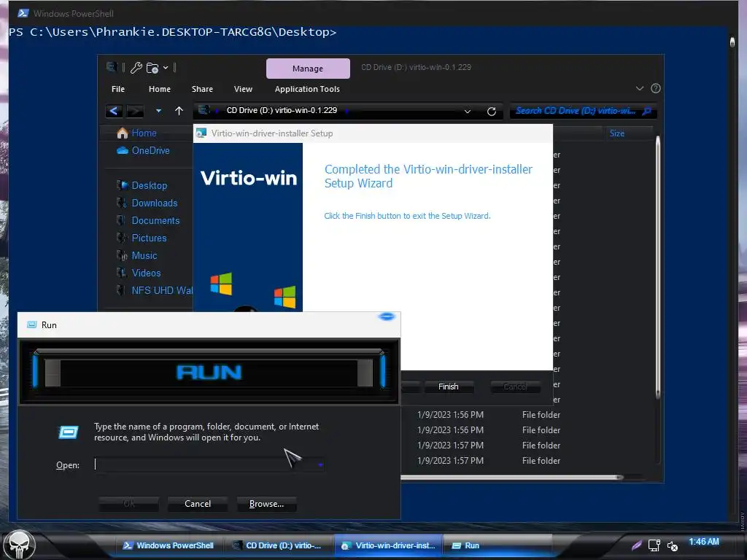
Task: Close the Run dialog with blue oval button
Action: (387, 316)
